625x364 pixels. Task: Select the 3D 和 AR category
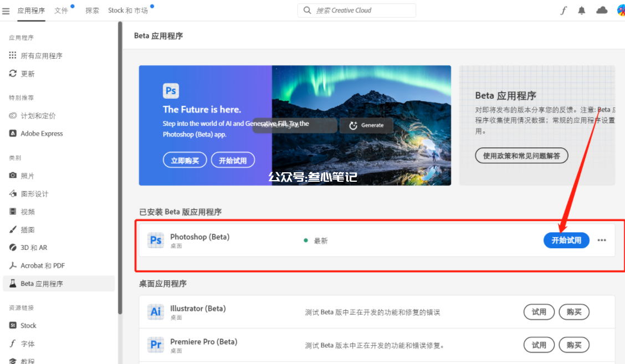(x=34, y=248)
